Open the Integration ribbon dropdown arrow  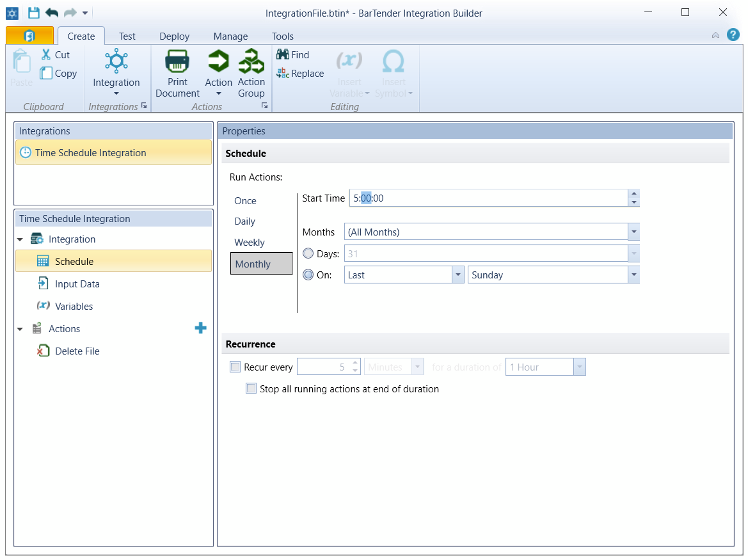pos(116,94)
